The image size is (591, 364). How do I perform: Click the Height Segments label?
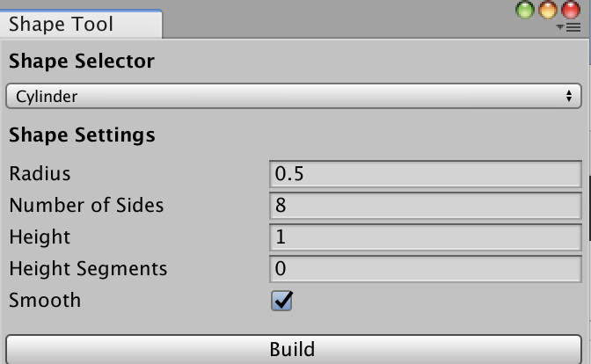click(88, 269)
